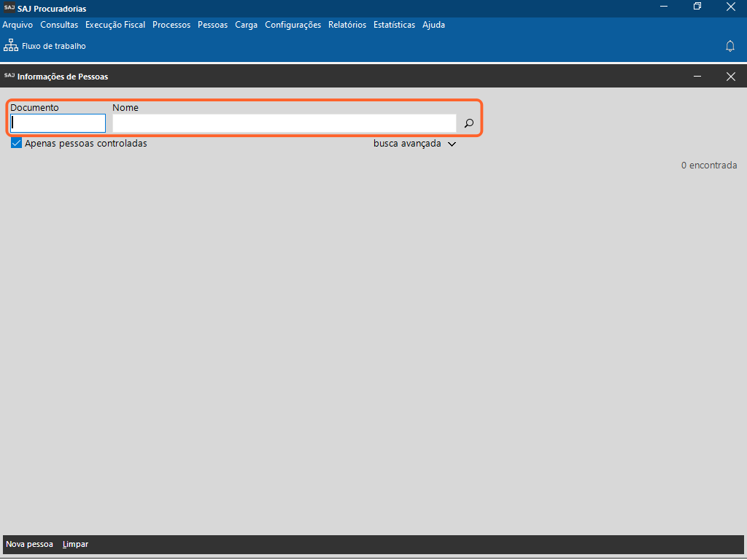Click into the Nome text field
Image resolution: width=747 pixels, height=560 pixels.
coord(284,123)
